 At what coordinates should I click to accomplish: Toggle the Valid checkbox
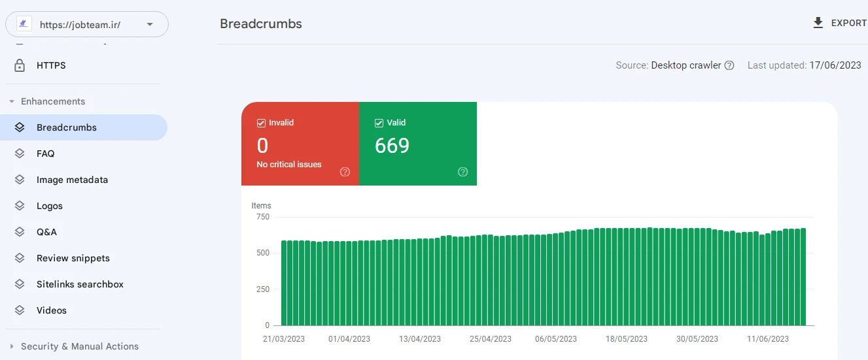379,123
